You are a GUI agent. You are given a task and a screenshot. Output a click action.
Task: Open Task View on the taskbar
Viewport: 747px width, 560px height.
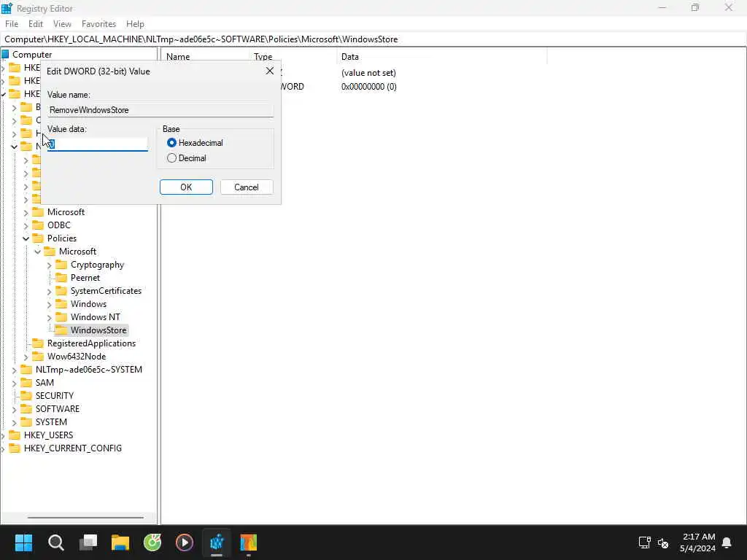88,542
